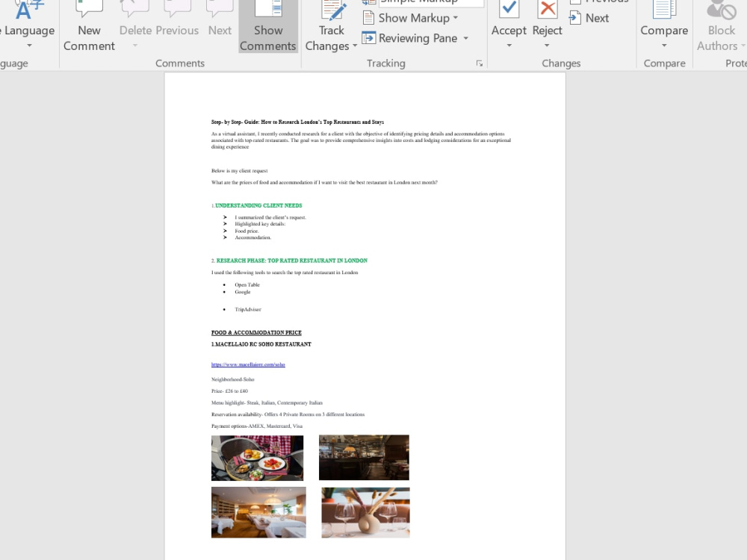Click the Language icon
This screenshot has width=747, height=560.
[30, 10]
